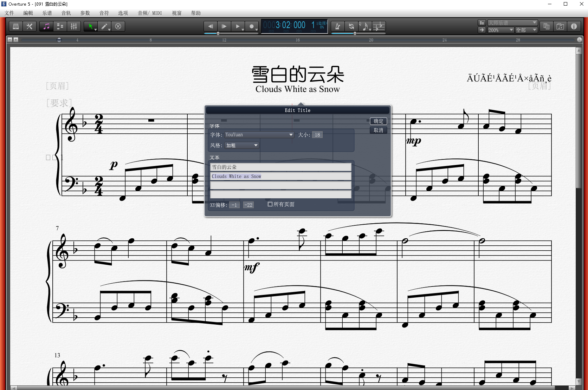Open the 音频/MIDI menu
Image resolution: width=588 pixels, height=390 pixels.
coord(150,13)
